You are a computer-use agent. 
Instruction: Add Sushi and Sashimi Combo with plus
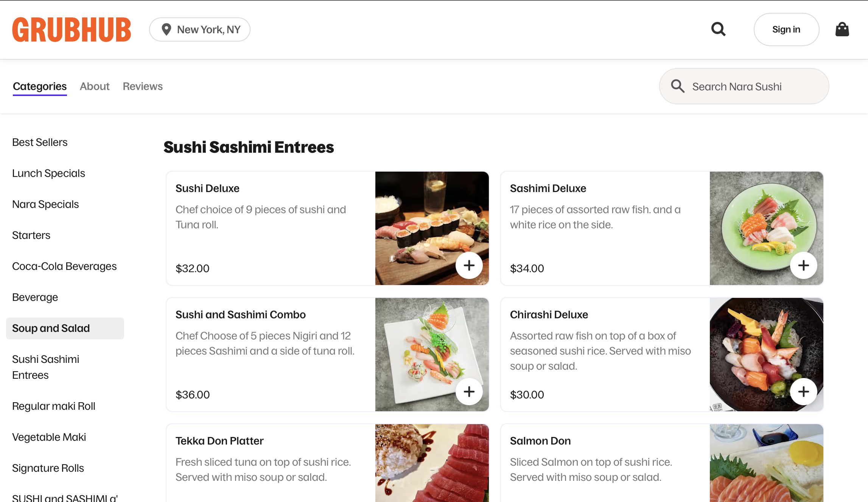[469, 392]
